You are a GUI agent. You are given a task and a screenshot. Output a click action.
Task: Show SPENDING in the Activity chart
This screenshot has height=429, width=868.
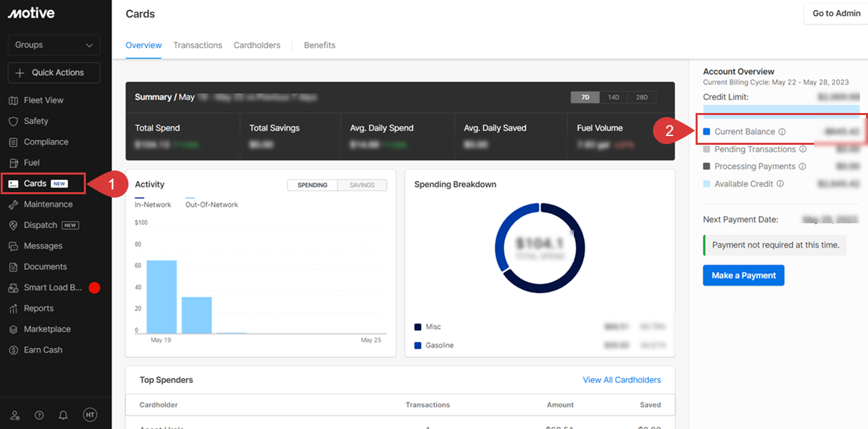coord(312,185)
